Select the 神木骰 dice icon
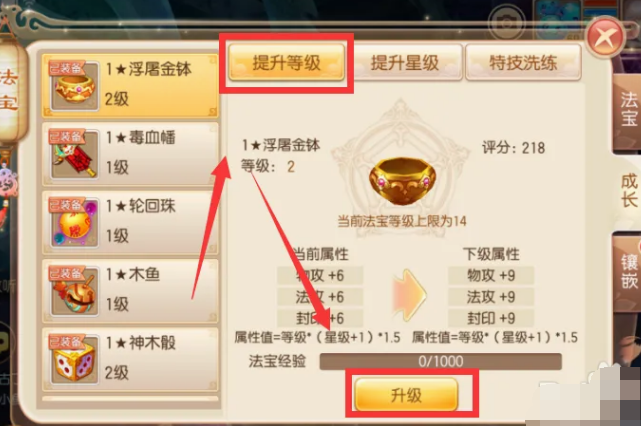This screenshot has width=641, height=426. click(74, 359)
